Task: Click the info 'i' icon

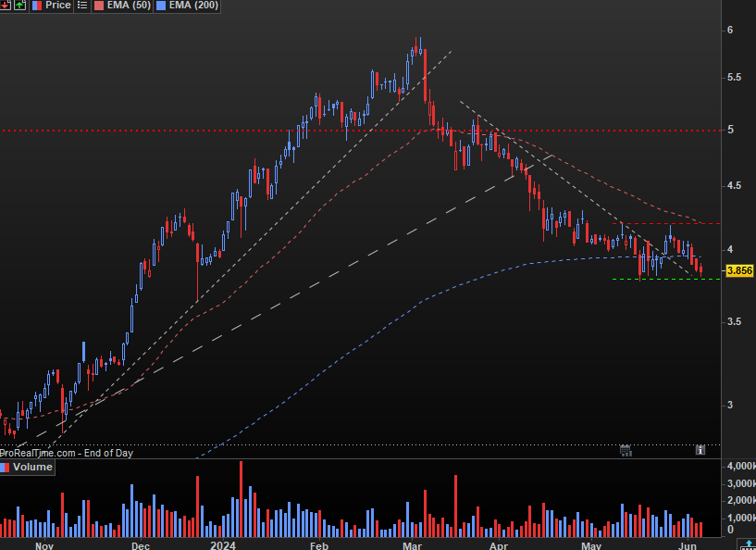Action: pos(700,450)
